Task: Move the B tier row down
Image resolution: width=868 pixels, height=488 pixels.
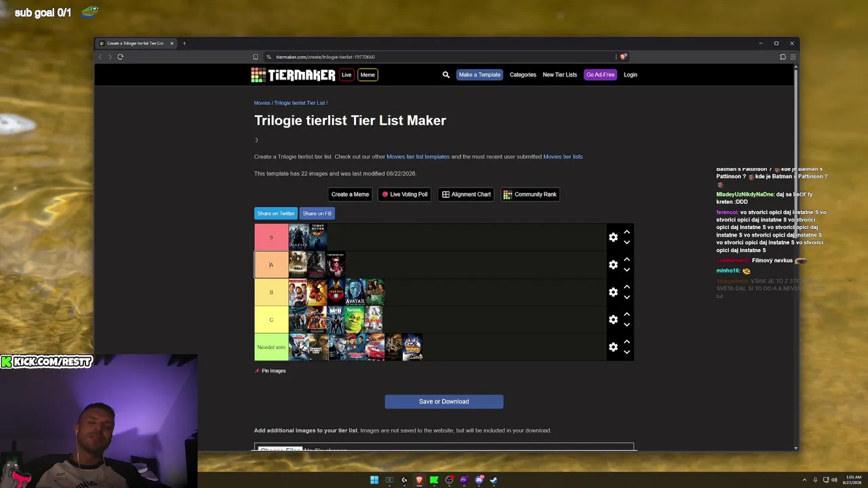Action: [x=627, y=297]
